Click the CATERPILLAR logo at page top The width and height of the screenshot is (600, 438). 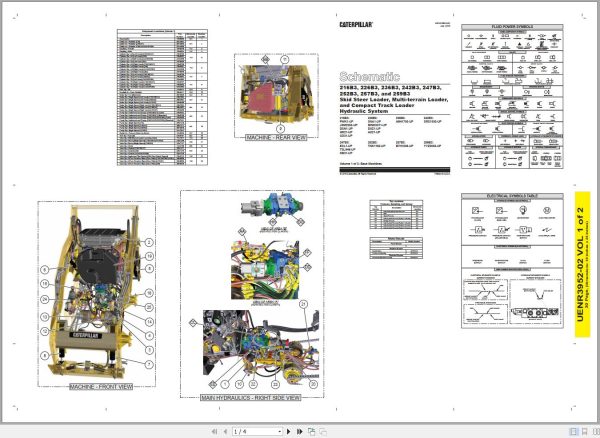[x=356, y=24]
